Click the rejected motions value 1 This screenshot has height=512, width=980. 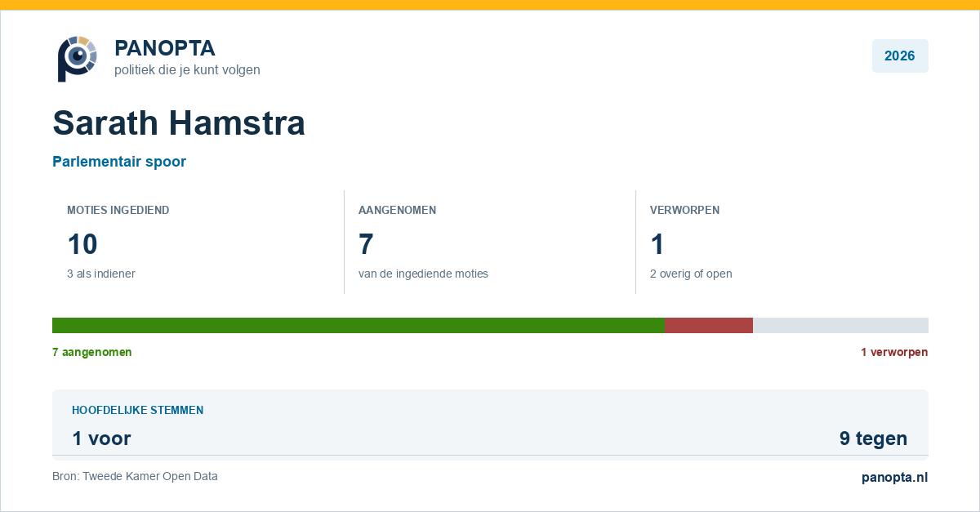(x=657, y=244)
